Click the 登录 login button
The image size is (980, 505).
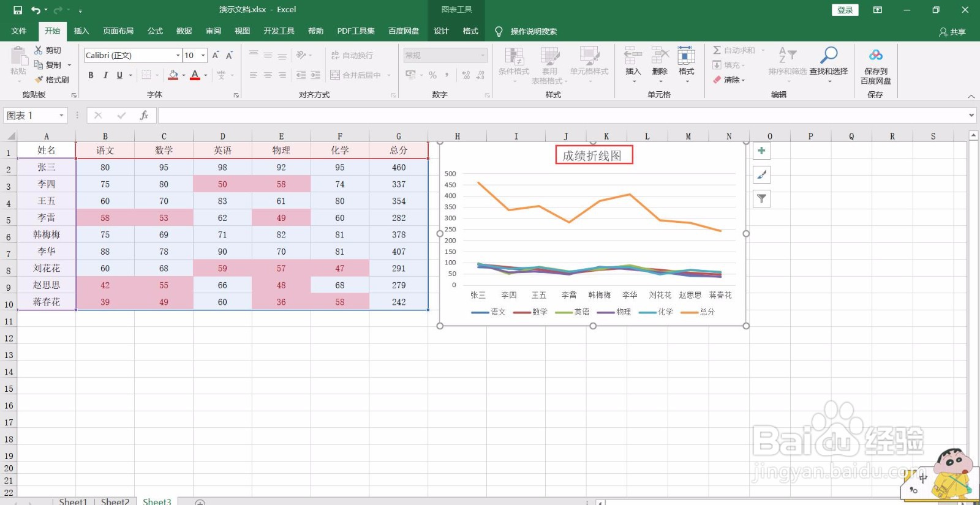coord(845,10)
